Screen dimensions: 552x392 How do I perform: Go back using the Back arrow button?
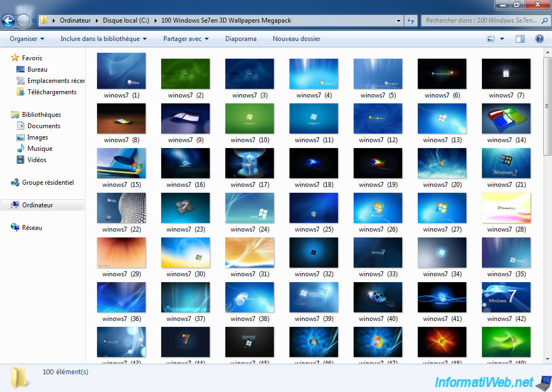point(9,21)
